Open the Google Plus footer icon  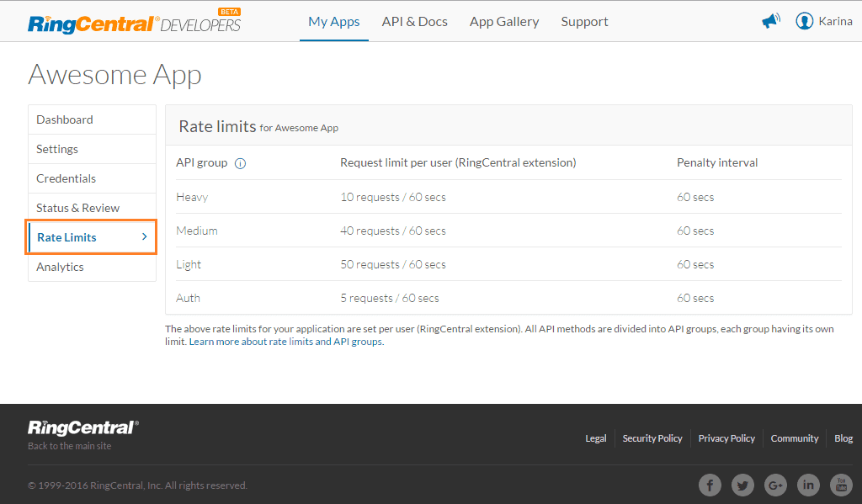(775, 485)
